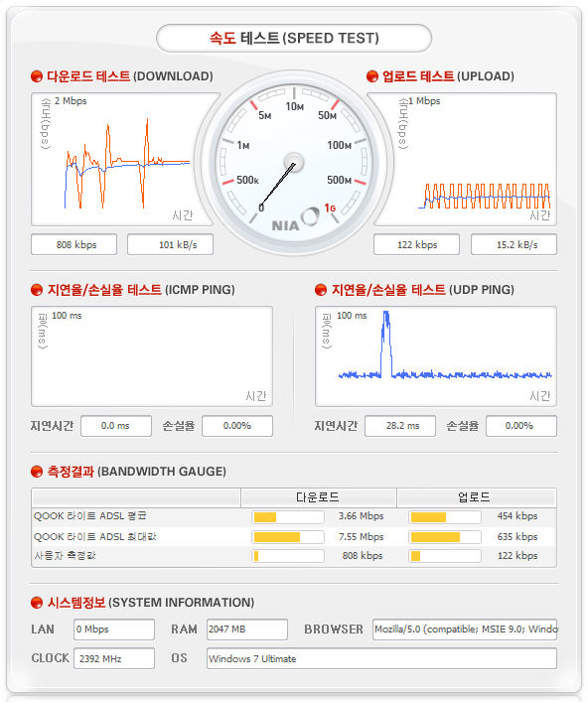Click the 454 kbps value
The height and width of the screenshot is (702, 588).
coord(517,516)
